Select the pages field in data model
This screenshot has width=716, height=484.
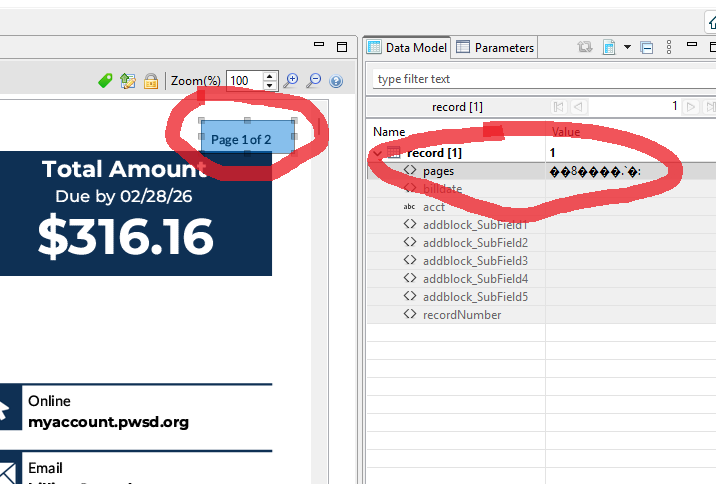coord(438,171)
